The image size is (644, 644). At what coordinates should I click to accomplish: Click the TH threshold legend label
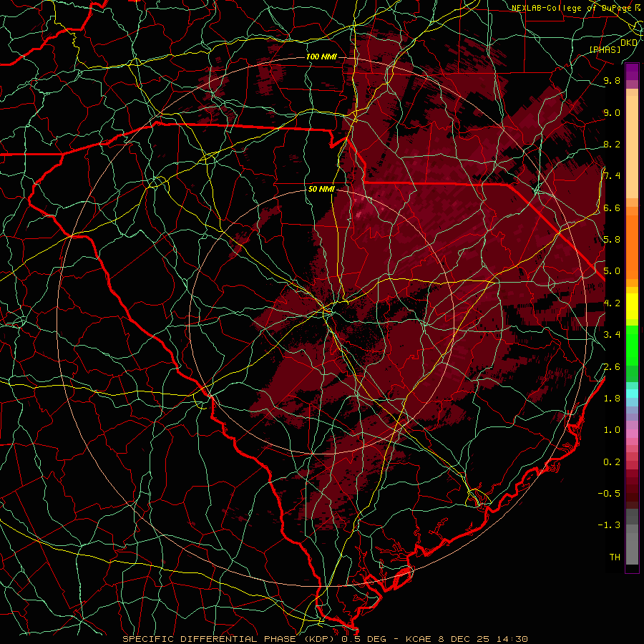pos(615,557)
